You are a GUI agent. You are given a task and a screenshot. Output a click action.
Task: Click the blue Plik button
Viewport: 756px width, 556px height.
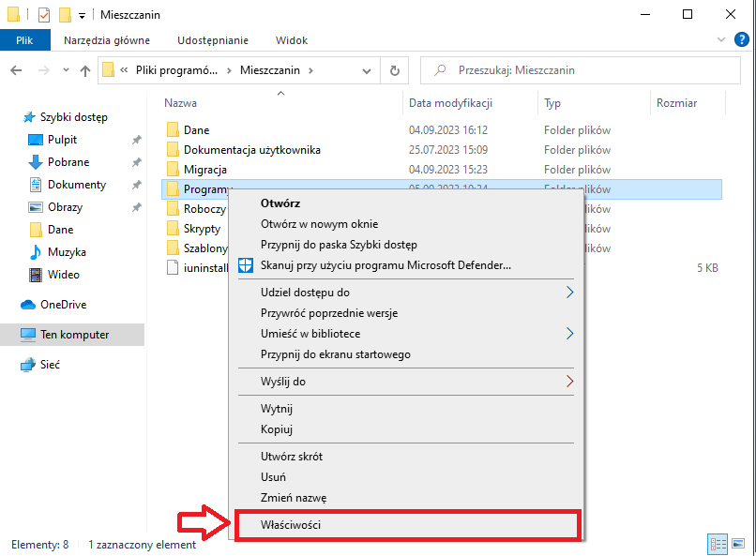tap(25, 40)
